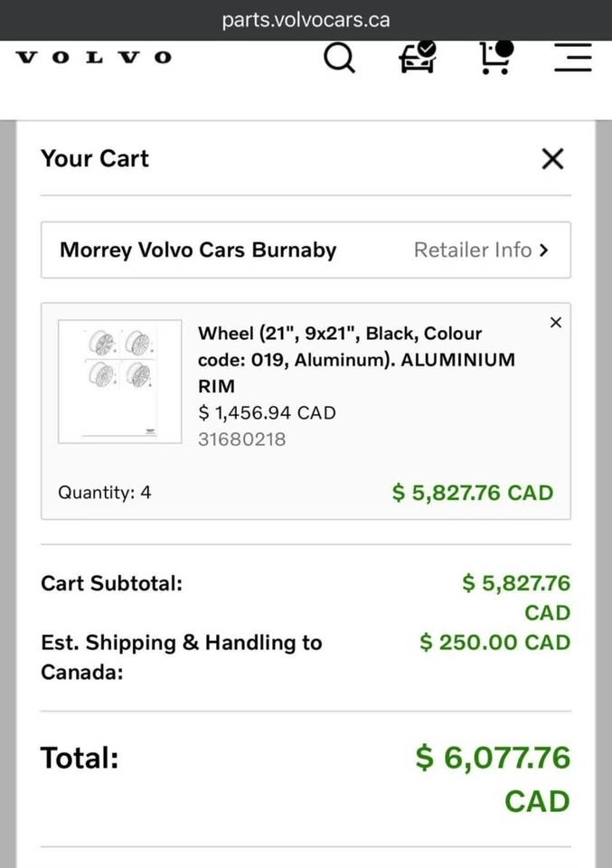612x868 pixels.
Task: Expand Retailer Info chevron arrow
Action: click(x=543, y=250)
